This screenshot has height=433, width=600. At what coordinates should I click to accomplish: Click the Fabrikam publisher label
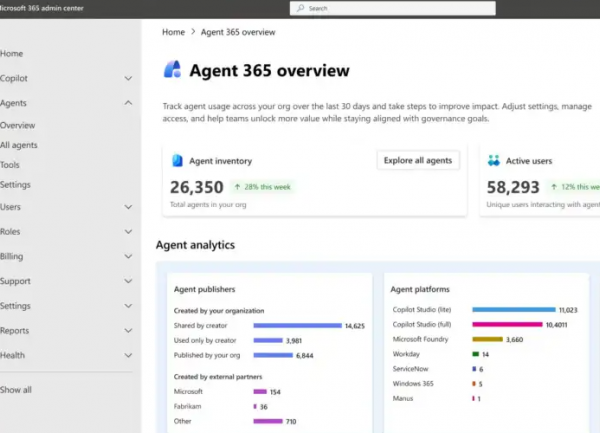[x=187, y=406]
